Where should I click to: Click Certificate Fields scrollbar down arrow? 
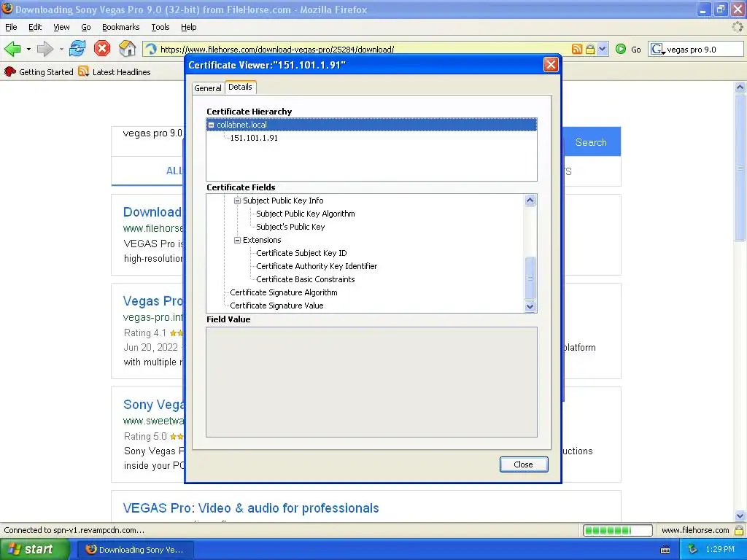click(x=530, y=307)
